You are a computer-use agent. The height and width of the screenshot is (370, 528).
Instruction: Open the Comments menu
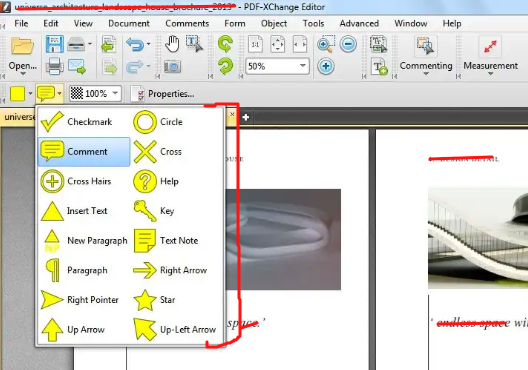tap(187, 24)
